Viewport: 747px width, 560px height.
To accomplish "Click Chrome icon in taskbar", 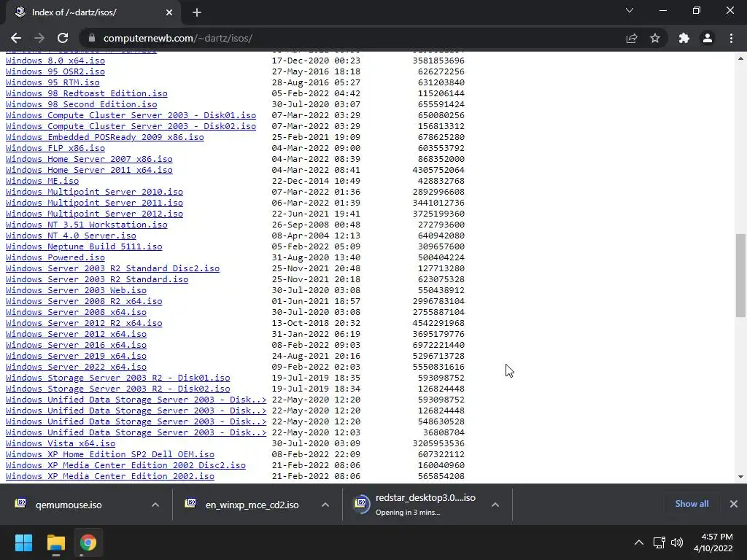I will point(88,542).
